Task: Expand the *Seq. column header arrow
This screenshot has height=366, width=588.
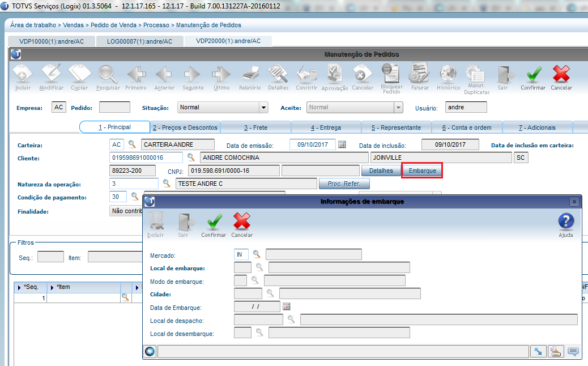Action: 19,287
